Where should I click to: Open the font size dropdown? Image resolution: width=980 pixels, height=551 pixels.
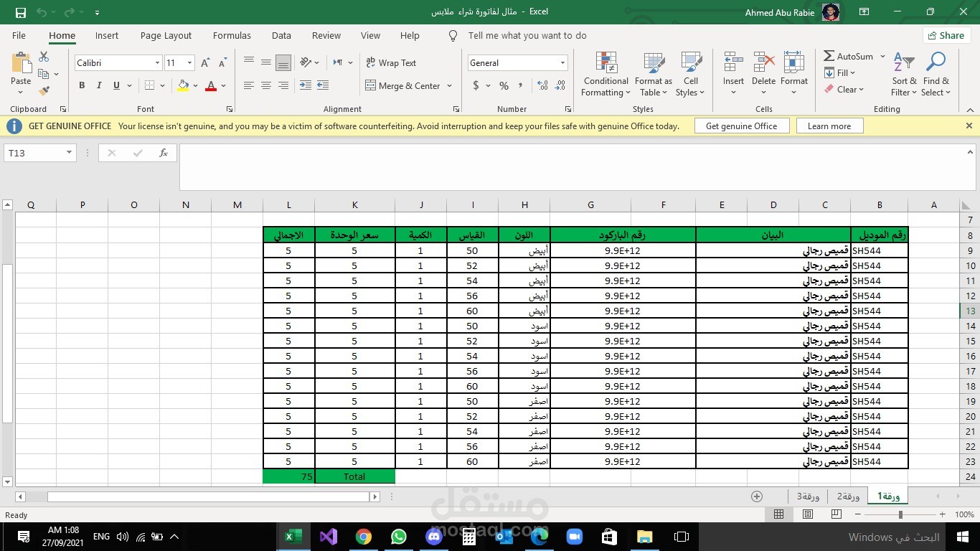click(189, 63)
